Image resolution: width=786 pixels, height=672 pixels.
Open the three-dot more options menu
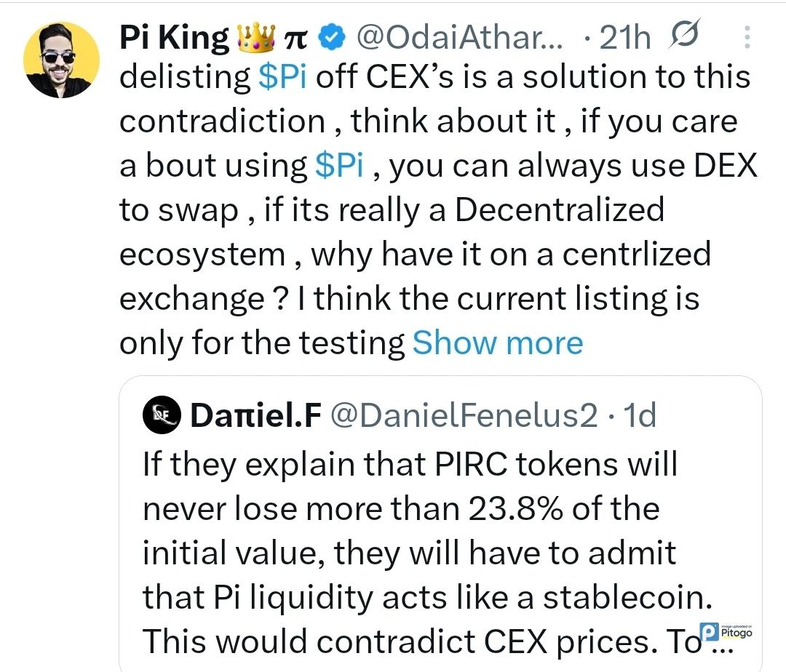747,37
